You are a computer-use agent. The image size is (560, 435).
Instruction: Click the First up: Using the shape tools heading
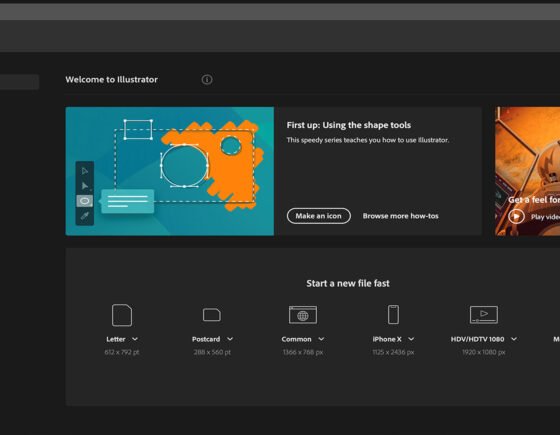click(349, 125)
